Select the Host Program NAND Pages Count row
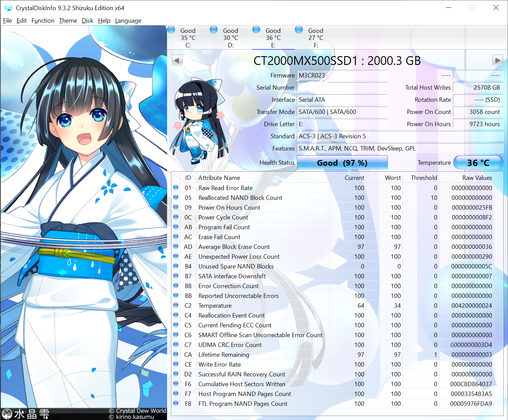This screenshot has width=508, height=420. (333, 394)
